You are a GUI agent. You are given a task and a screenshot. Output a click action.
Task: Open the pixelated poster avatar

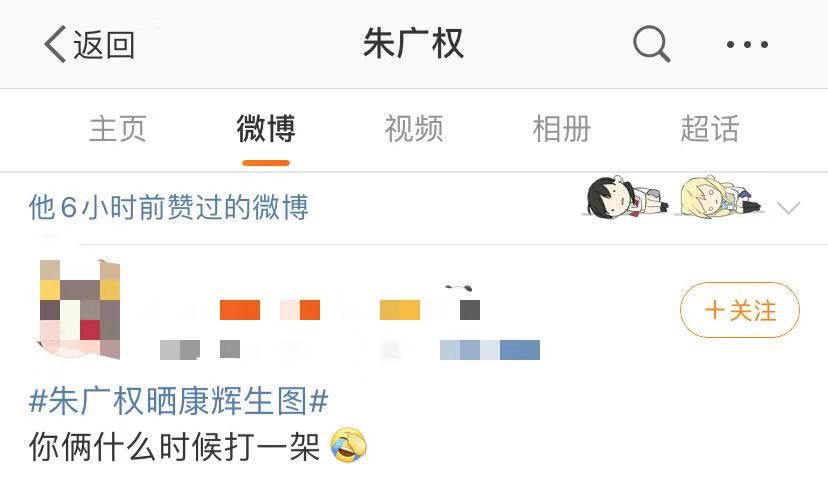click(x=80, y=309)
